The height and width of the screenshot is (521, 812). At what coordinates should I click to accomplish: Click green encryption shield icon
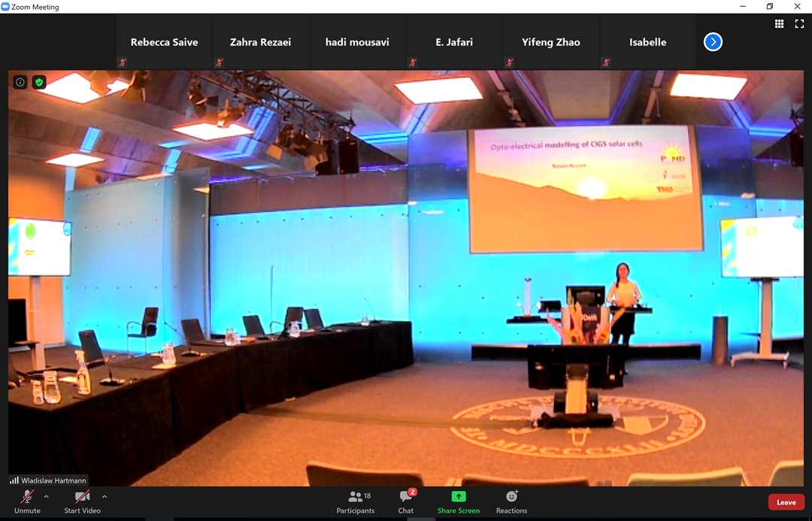coord(39,82)
